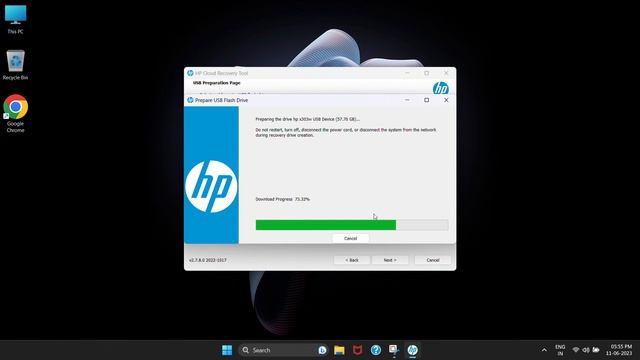Click the taskbar Search box
The image size is (640, 360).
point(283,350)
